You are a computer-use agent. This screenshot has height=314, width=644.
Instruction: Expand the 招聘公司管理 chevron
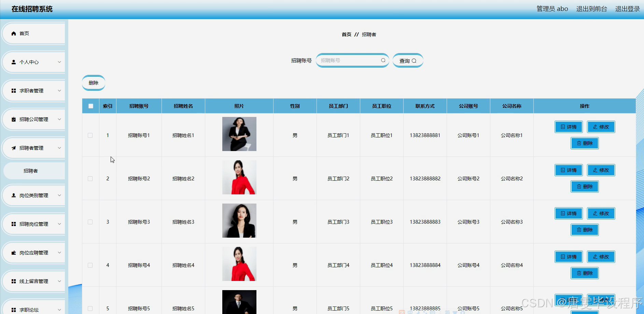(x=59, y=119)
